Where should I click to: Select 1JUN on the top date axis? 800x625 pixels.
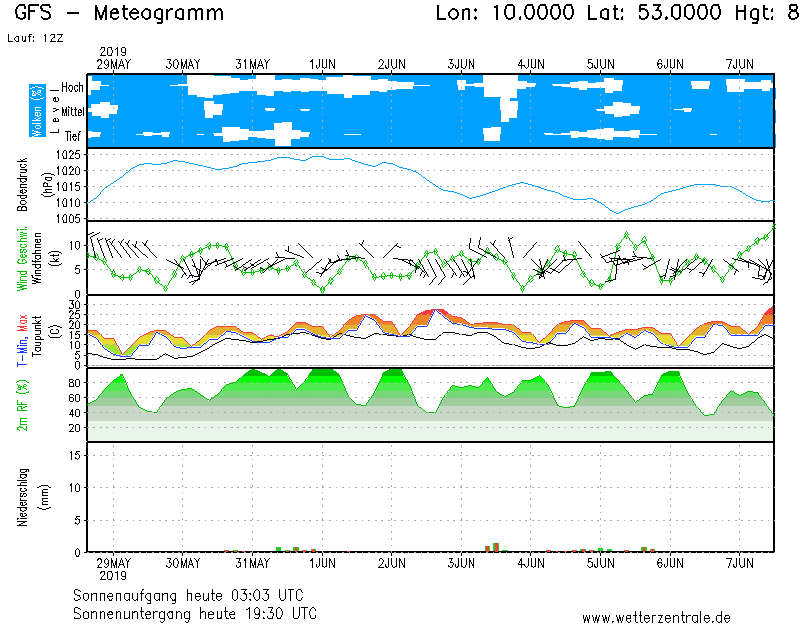[x=322, y=64]
